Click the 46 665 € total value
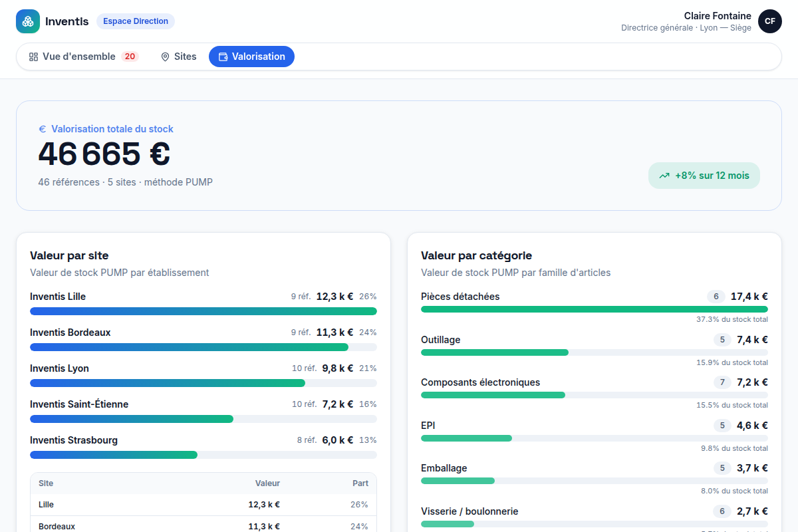 click(x=104, y=154)
